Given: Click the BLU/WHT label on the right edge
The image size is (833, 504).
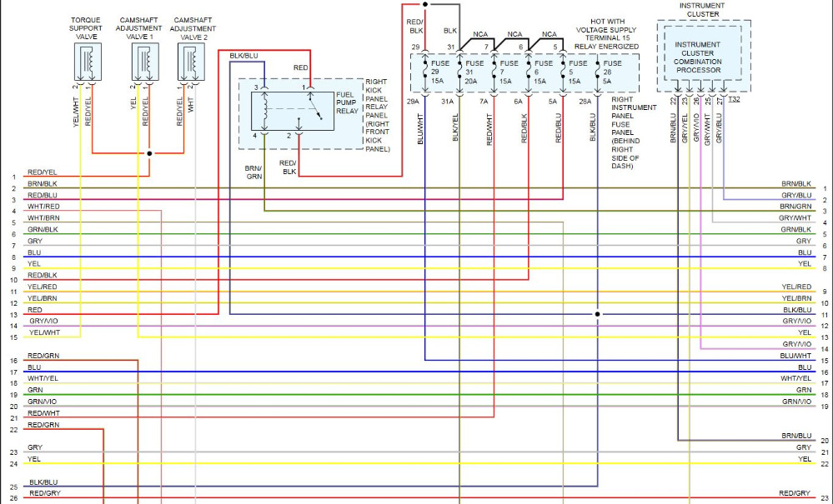Looking at the screenshot, I should pos(795,356).
